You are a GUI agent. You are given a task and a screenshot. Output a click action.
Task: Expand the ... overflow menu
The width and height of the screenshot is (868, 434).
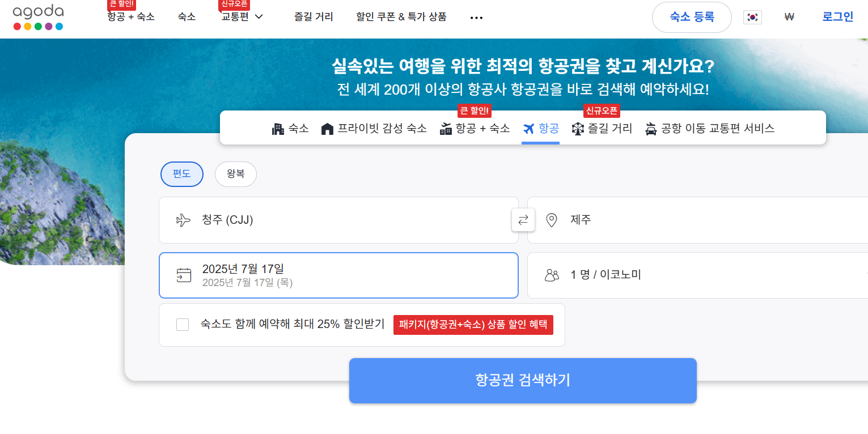(476, 17)
